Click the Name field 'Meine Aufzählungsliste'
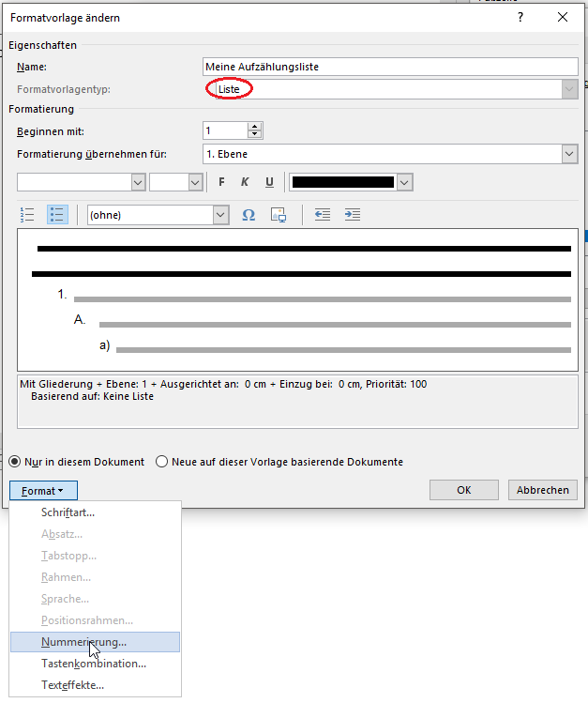Image resolution: width=588 pixels, height=703 pixels. pos(390,67)
